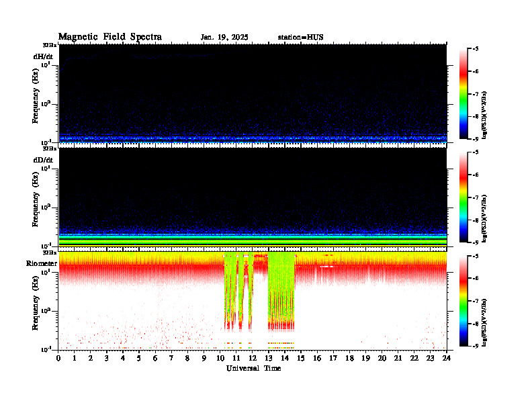Click the '24' hour tick label
The width and height of the screenshot is (532, 411).
(447, 358)
